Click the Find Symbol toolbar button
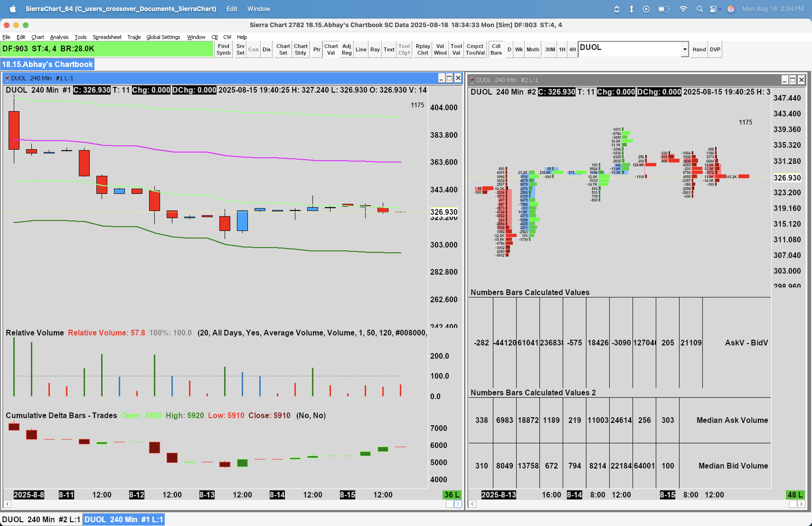Screen dimensions: 812x526 223,49
